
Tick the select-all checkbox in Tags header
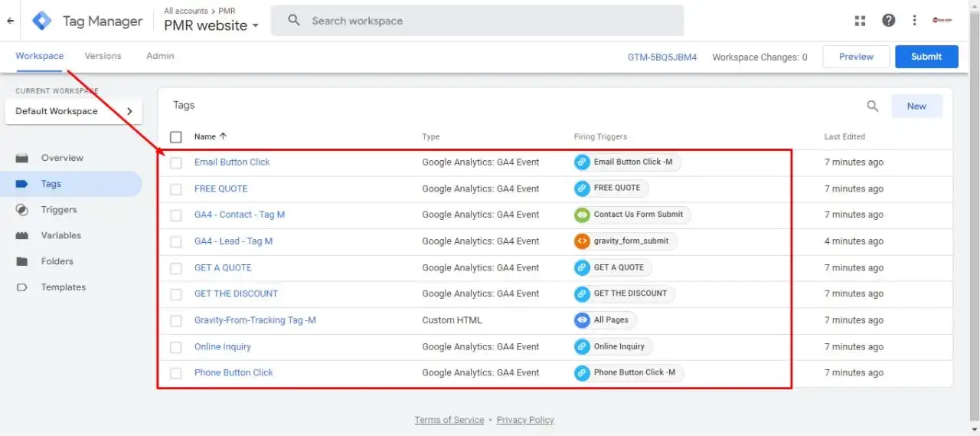[x=176, y=137]
